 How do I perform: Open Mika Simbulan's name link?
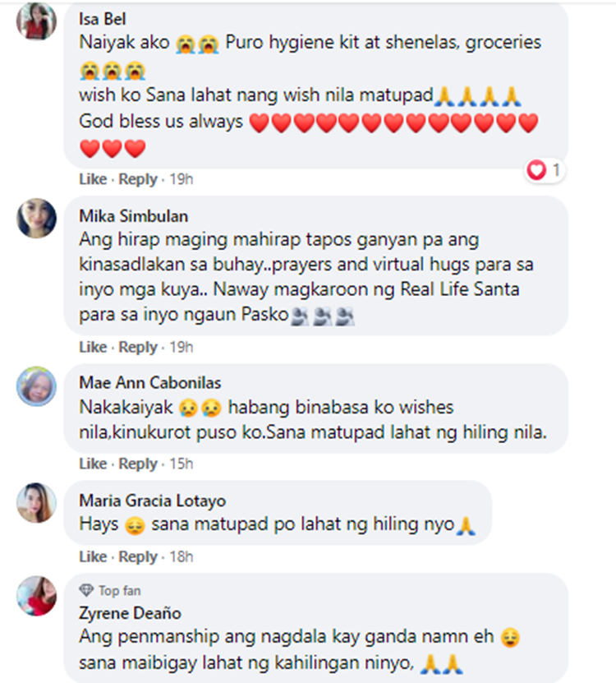(133, 216)
